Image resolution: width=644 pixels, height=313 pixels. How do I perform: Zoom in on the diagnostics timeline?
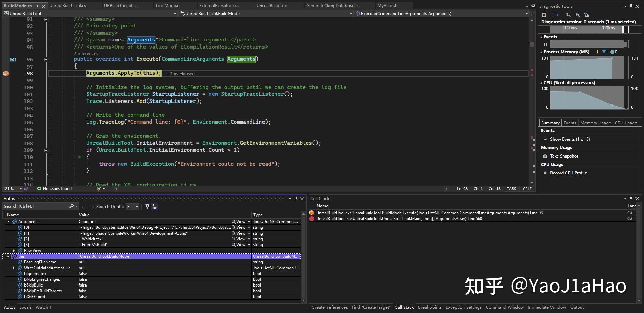(568, 15)
